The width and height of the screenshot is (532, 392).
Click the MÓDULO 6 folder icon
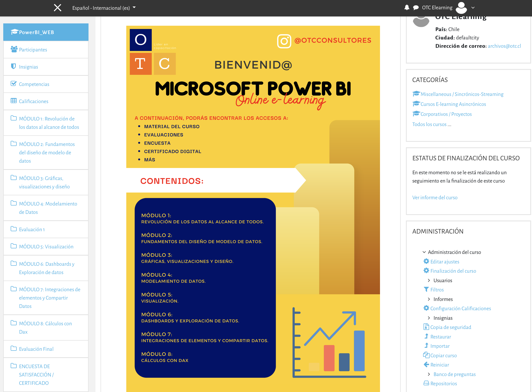coord(14,263)
